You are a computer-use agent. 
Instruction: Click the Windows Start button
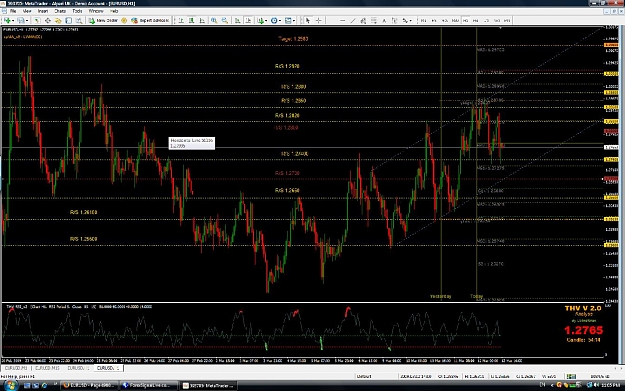(10, 385)
